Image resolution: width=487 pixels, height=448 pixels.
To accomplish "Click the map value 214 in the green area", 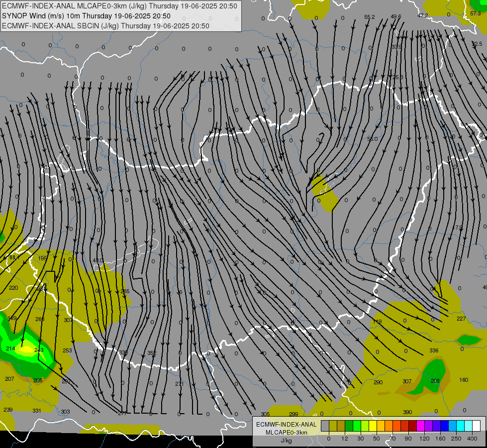I will [10, 348].
